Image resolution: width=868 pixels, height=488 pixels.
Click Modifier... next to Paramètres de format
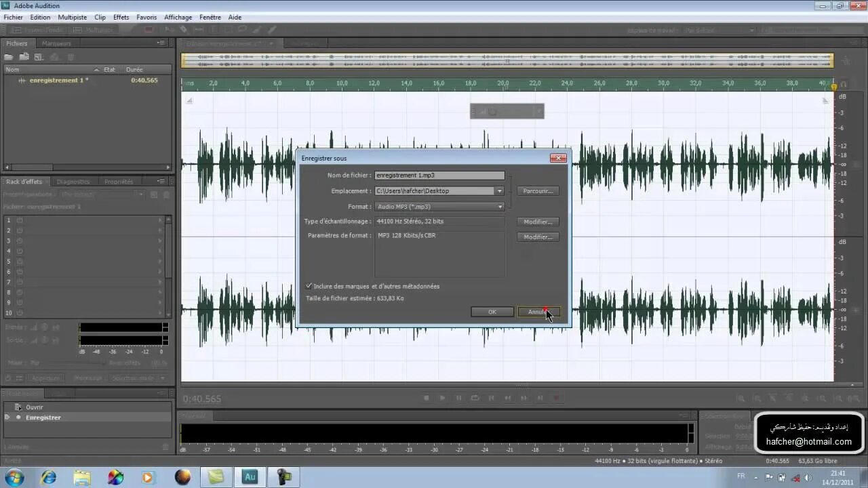538,237
